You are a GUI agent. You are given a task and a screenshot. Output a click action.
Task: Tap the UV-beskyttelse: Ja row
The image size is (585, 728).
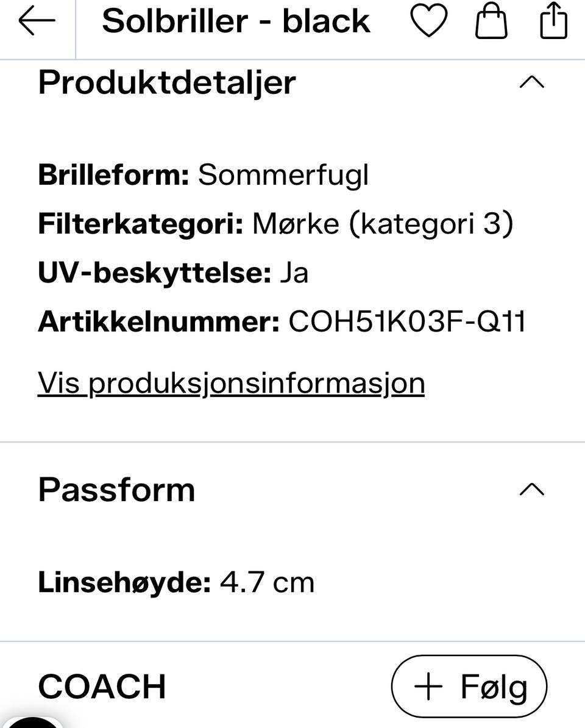point(173,273)
